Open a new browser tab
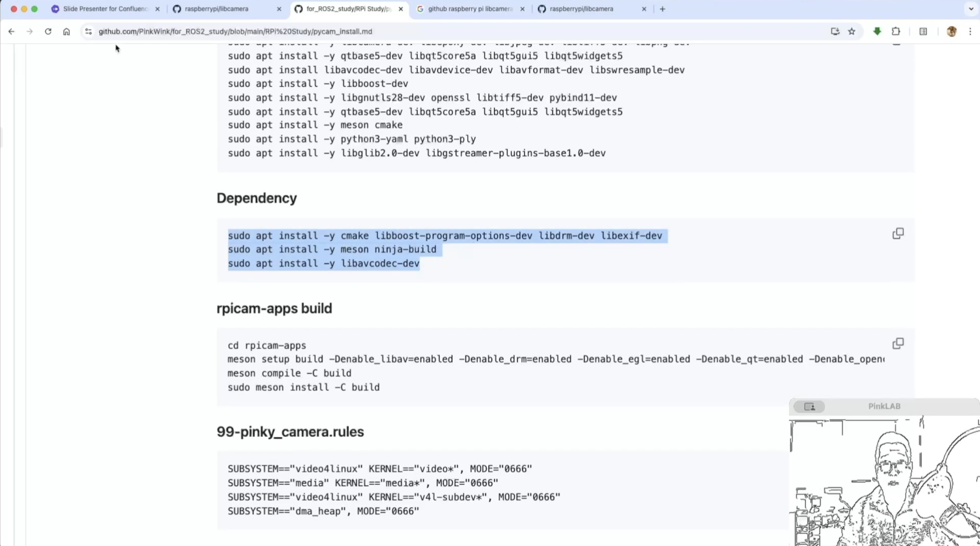 [662, 9]
